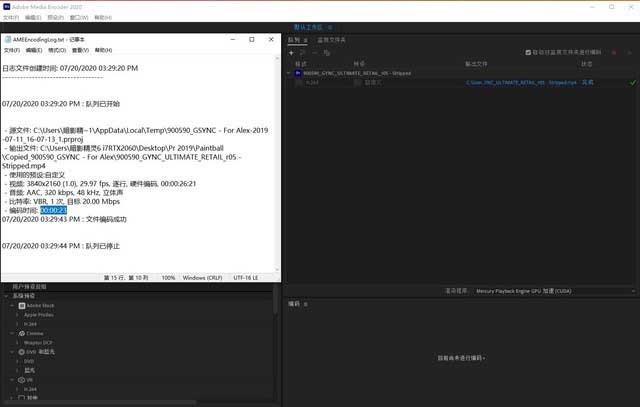Image resolution: width=640 pixels, height=407 pixels.
Task: Click the Start Queue play icon
Action: [629, 52]
